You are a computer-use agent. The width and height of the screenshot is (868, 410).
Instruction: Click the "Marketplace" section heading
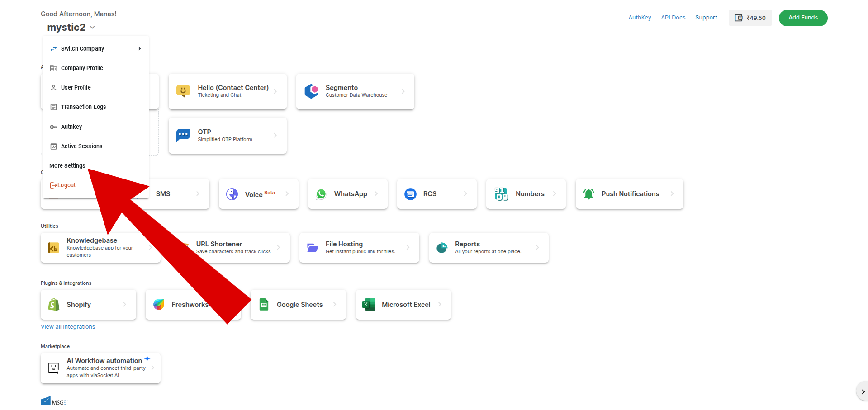pos(55,347)
